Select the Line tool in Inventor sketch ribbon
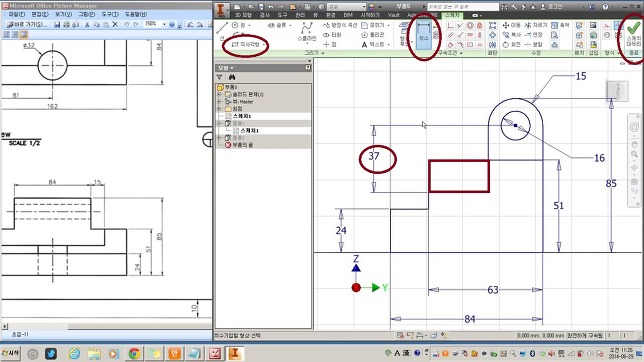The height and width of the screenshot is (362, 644). (222, 31)
